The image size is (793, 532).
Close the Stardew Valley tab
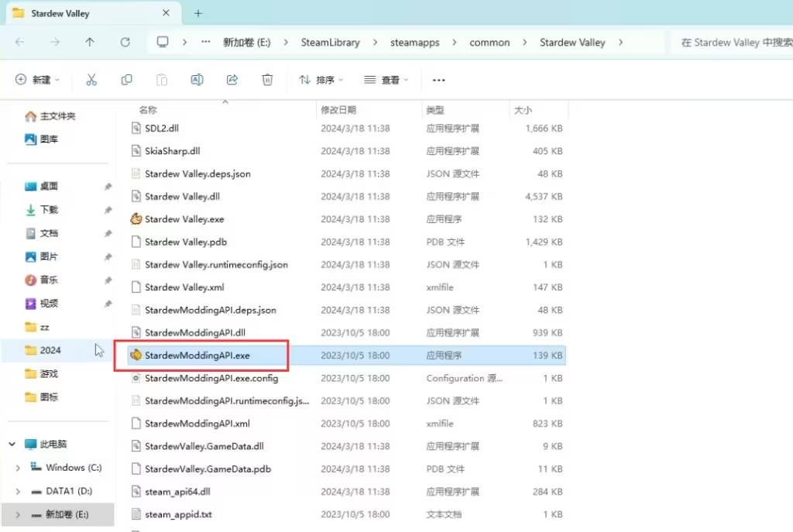tap(166, 13)
